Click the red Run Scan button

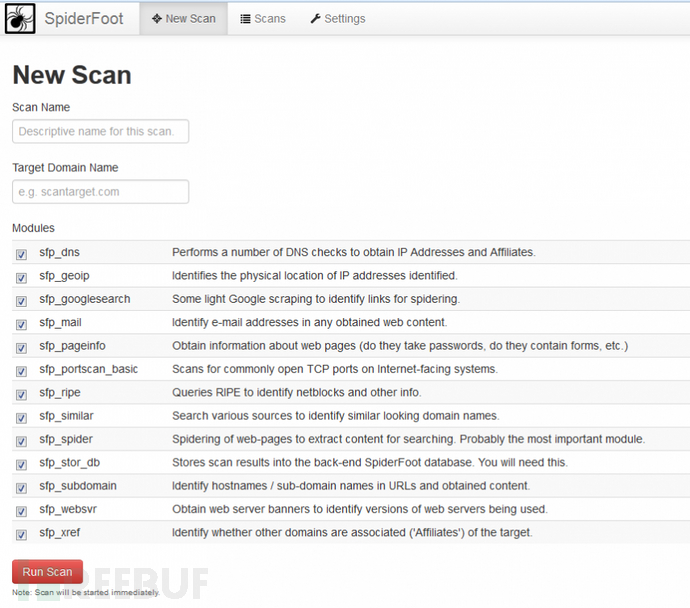click(x=47, y=571)
